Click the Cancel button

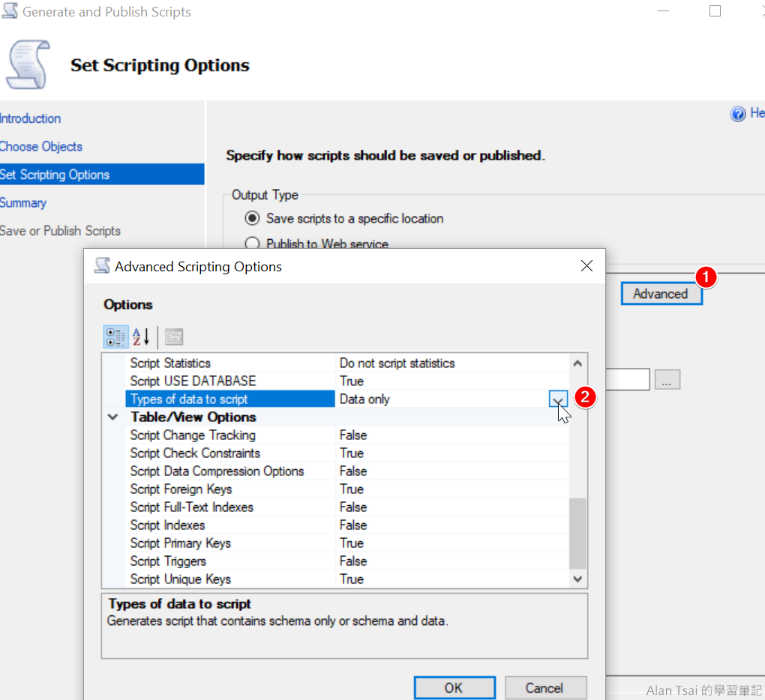pos(544,688)
